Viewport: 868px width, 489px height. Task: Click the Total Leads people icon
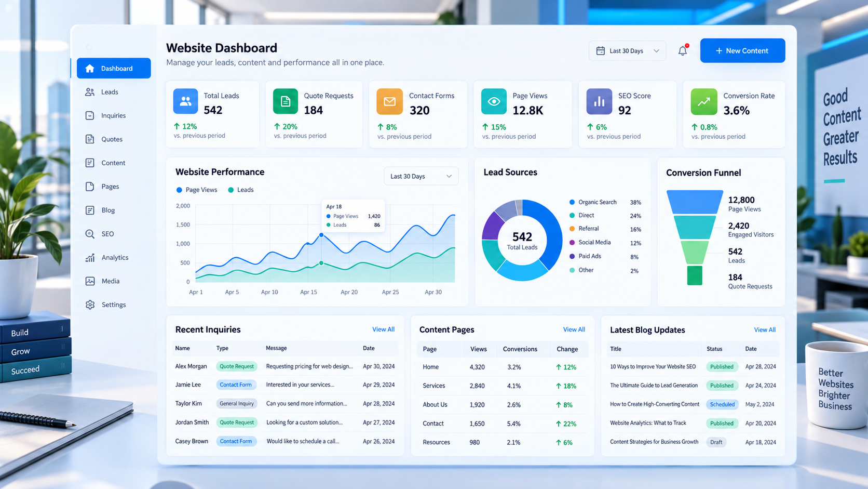[185, 101]
